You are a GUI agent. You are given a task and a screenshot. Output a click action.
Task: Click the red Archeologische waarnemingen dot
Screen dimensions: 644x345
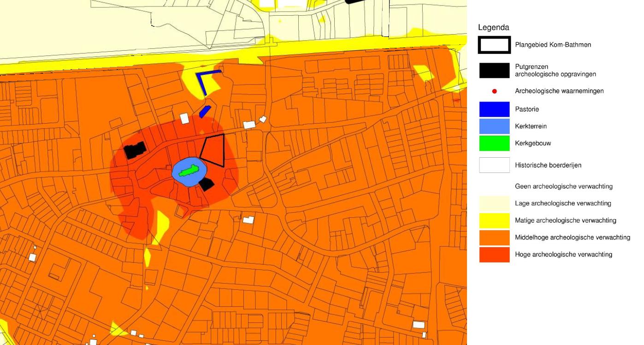click(x=495, y=91)
